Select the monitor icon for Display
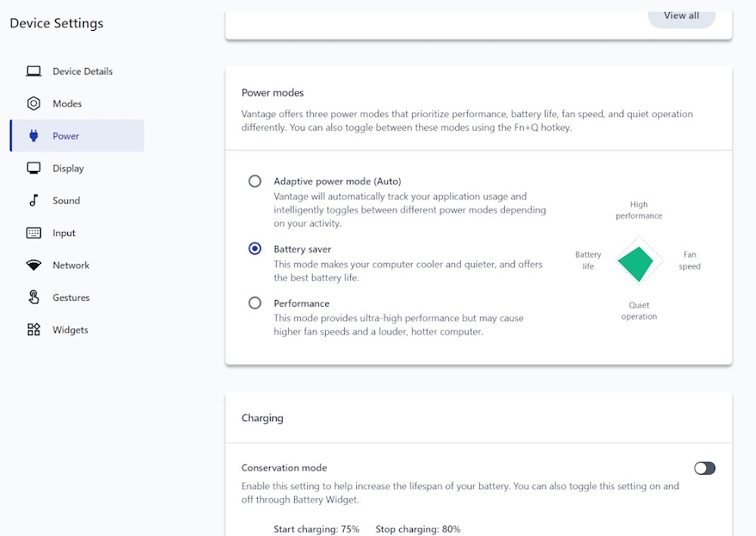The width and height of the screenshot is (756, 536). 33,169
